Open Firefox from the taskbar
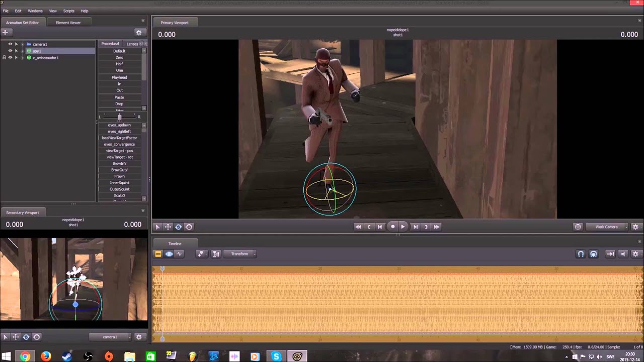This screenshot has width=644, height=362. [46, 356]
